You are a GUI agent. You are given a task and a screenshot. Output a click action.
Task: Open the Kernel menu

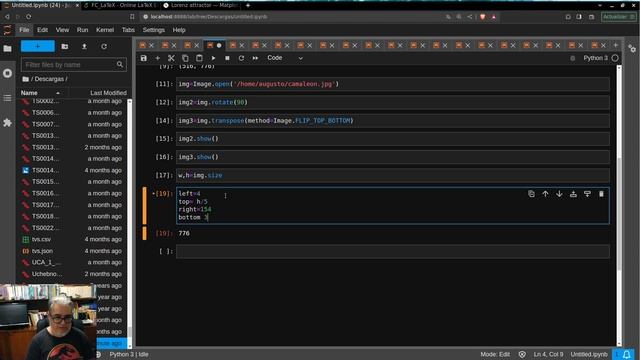[x=105, y=30]
